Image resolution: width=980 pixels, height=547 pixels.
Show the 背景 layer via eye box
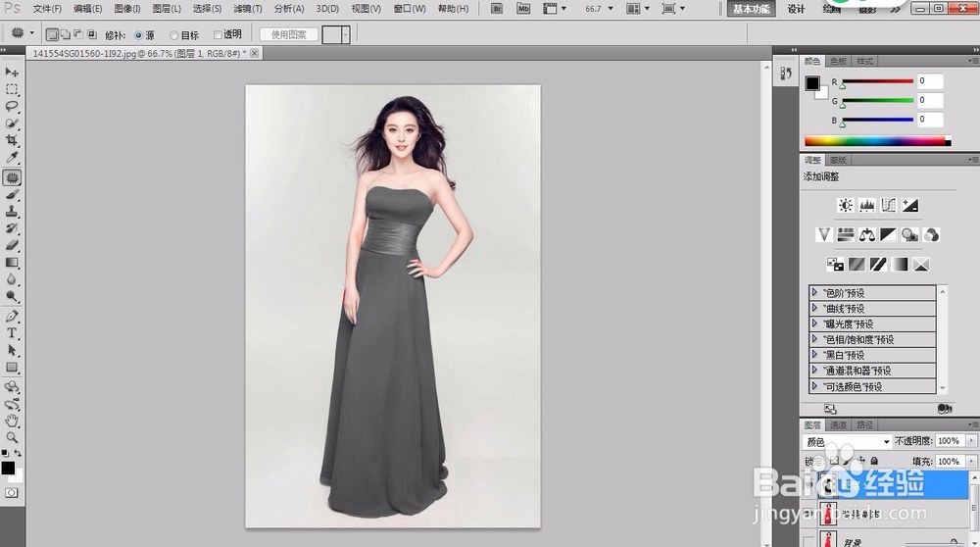tap(808, 541)
